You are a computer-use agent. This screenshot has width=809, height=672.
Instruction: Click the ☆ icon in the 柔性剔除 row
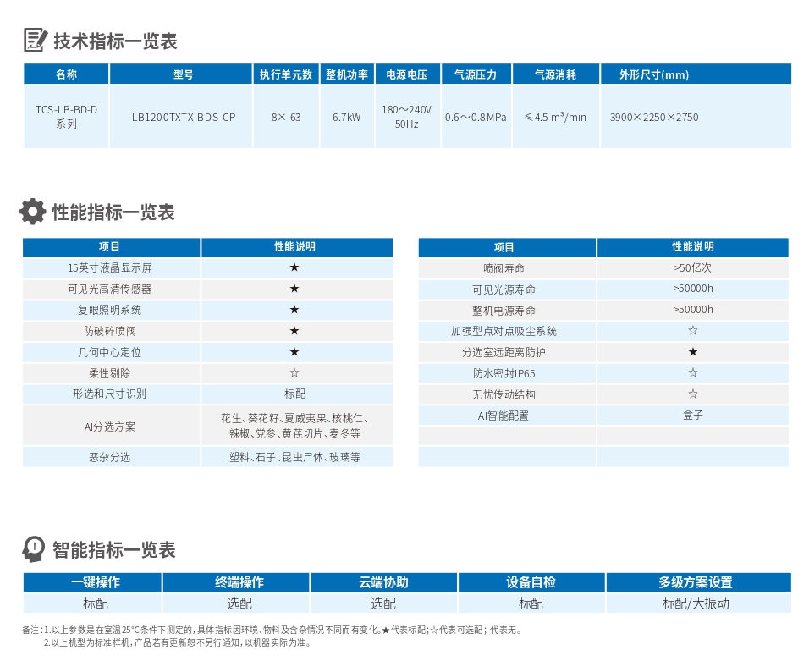tap(294, 373)
